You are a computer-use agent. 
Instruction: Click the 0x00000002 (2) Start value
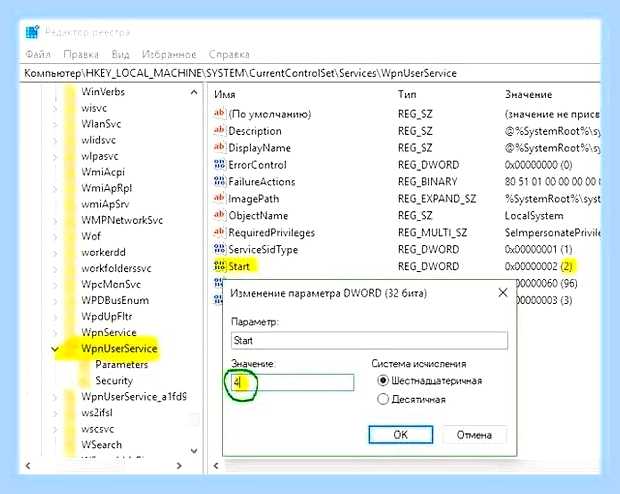[x=539, y=266]
